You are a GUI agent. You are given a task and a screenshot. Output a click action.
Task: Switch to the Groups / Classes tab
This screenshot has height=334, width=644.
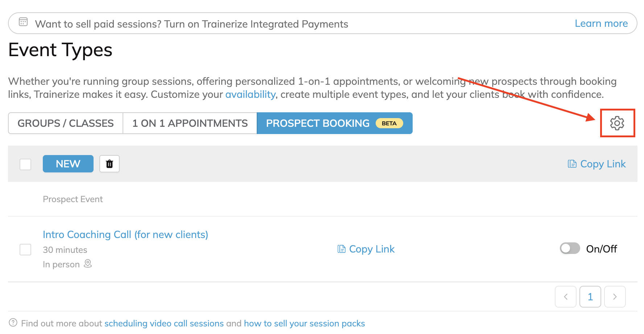click(x=66, y=123)
